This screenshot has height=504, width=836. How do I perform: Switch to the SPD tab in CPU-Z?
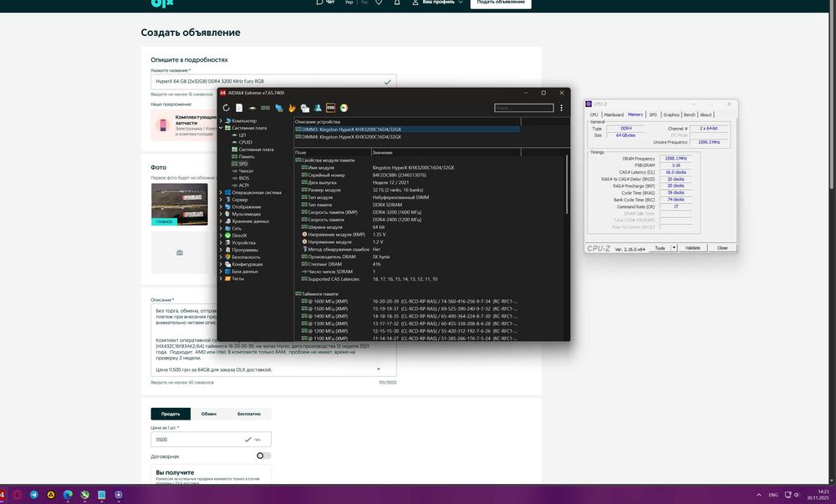tap(652, 115)
